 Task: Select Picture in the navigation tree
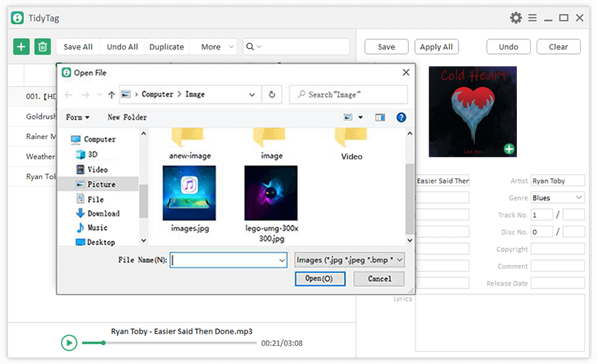[100, 184]
